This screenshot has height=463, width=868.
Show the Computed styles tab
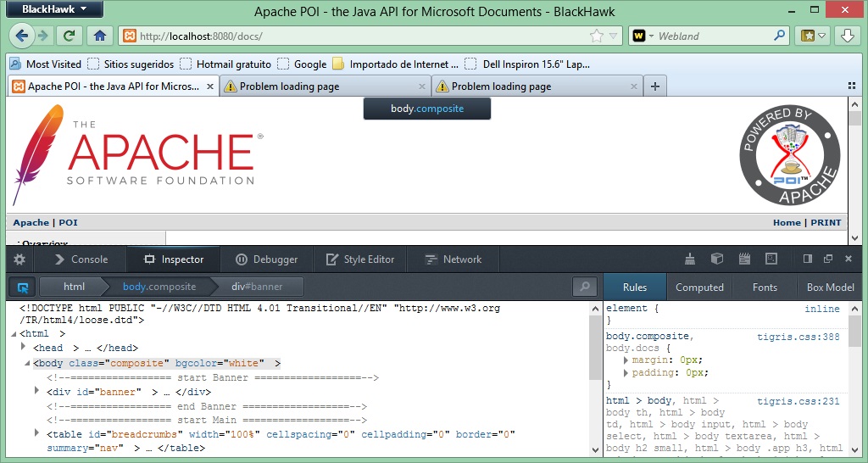tap(699, 287)
